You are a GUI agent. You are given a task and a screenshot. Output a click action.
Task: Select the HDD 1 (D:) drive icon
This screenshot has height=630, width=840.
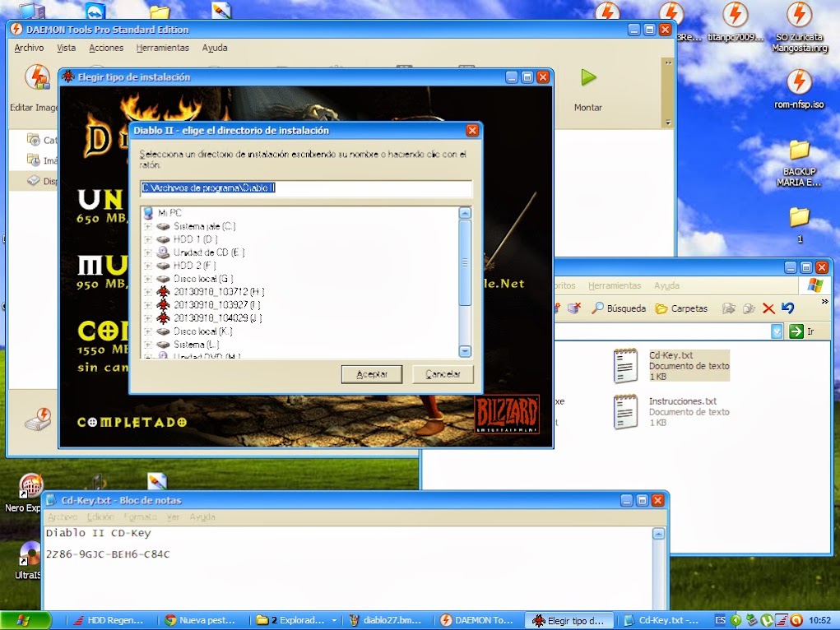[x=163, y=239]
